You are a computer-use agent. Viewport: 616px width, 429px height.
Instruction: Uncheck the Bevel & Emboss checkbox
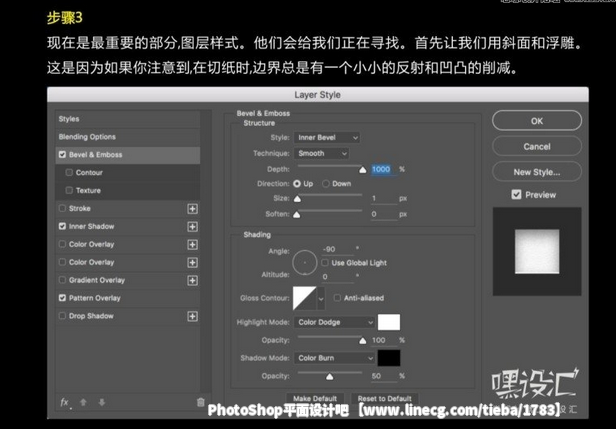(62, 154)
